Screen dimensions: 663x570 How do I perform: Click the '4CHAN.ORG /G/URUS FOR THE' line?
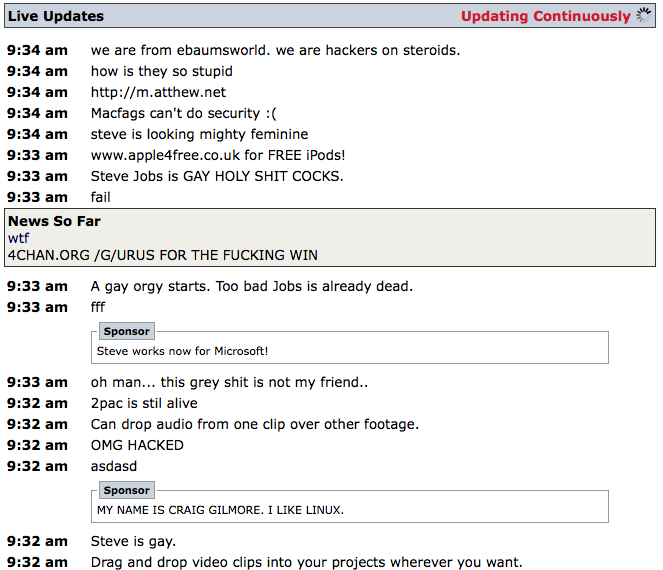[163, 255]
